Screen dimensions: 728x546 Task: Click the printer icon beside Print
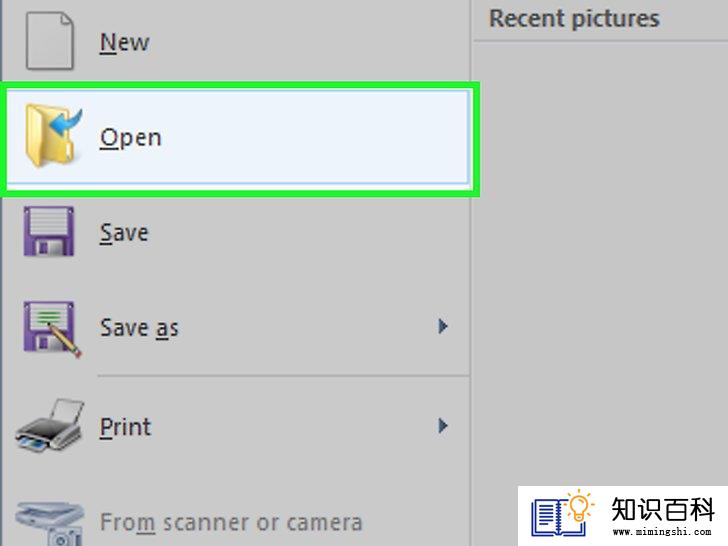[49, 425]
